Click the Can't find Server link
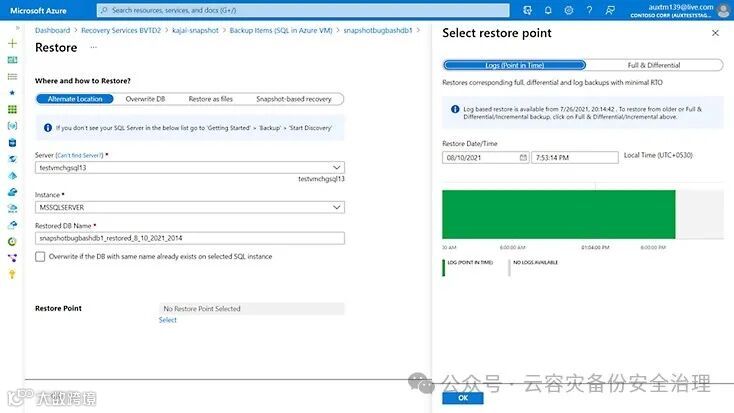734x413 pixels. (x=80, y=155)
